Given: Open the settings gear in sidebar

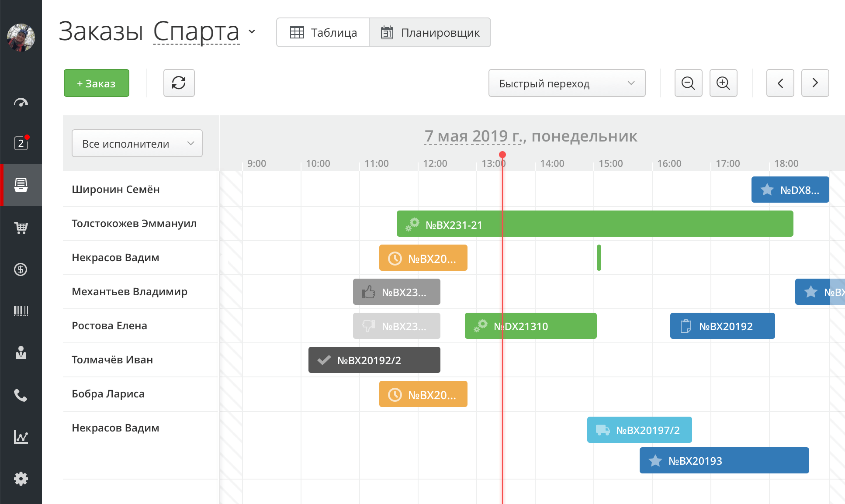Looking at the screenshot, I should [21, 479].
